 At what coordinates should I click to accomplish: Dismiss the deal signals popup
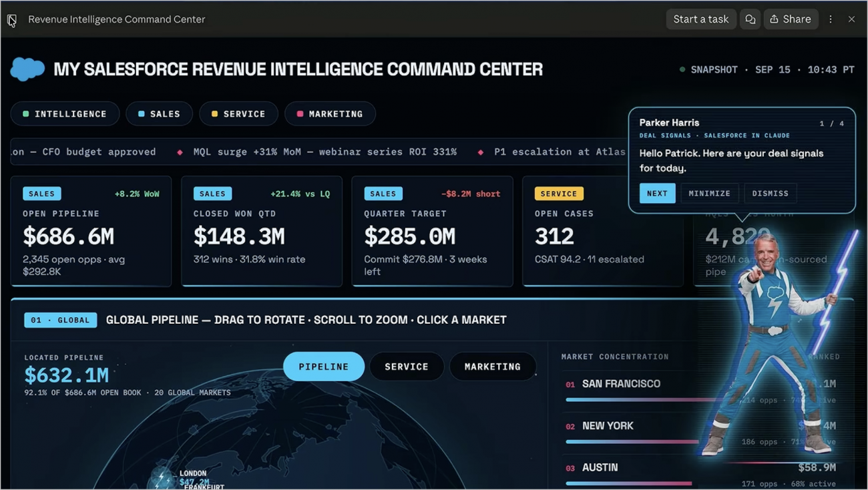[x=771, y=194]
